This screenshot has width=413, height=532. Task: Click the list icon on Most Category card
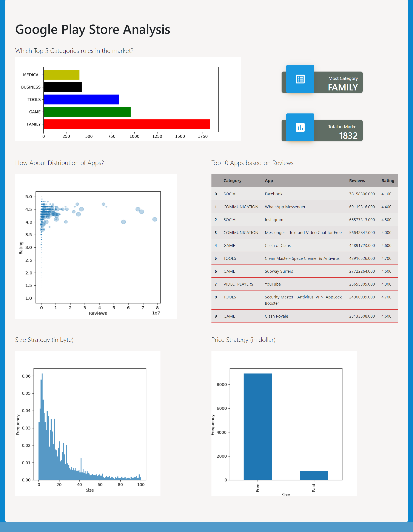click(x=300, y=79)
